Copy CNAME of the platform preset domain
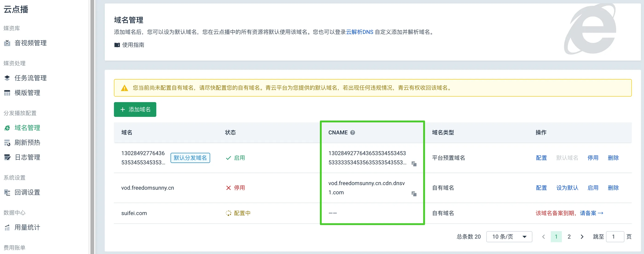 (x=414, y=164)
